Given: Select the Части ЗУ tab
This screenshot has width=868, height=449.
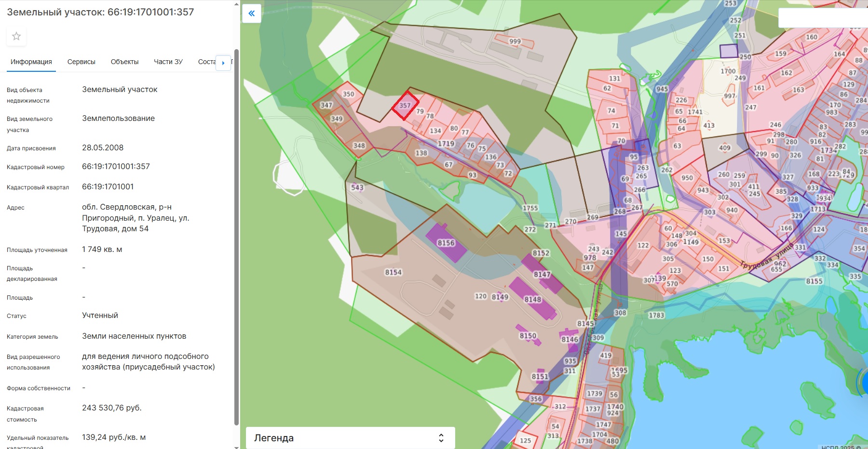Looking at the screenshot, I should tap(168, 62).
